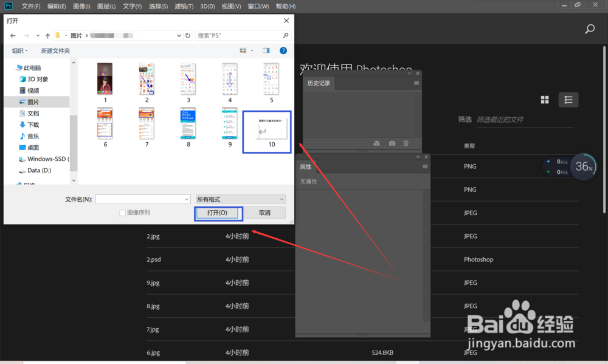Switch recent files to grid view
608x364 pixels.
pos(545,99)
